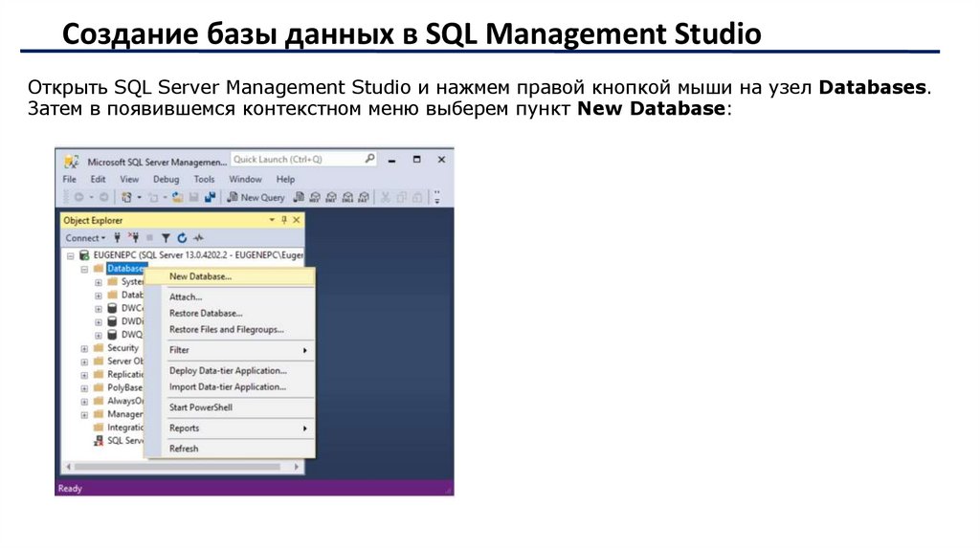This screenshot has width=980, height=549.
Task: Click the Object Explorer auto-hide pin icon
Action: click(x=284, y=220)
